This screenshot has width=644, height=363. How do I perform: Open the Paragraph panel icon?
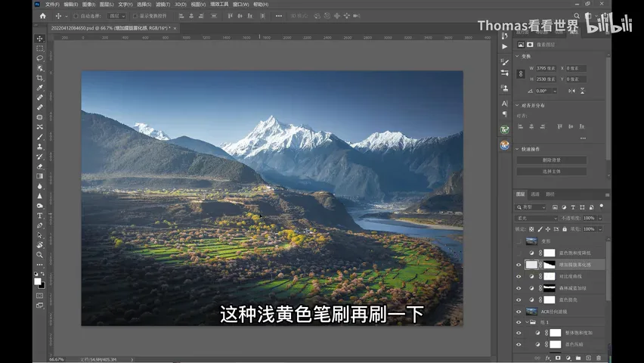pos(505,114)
